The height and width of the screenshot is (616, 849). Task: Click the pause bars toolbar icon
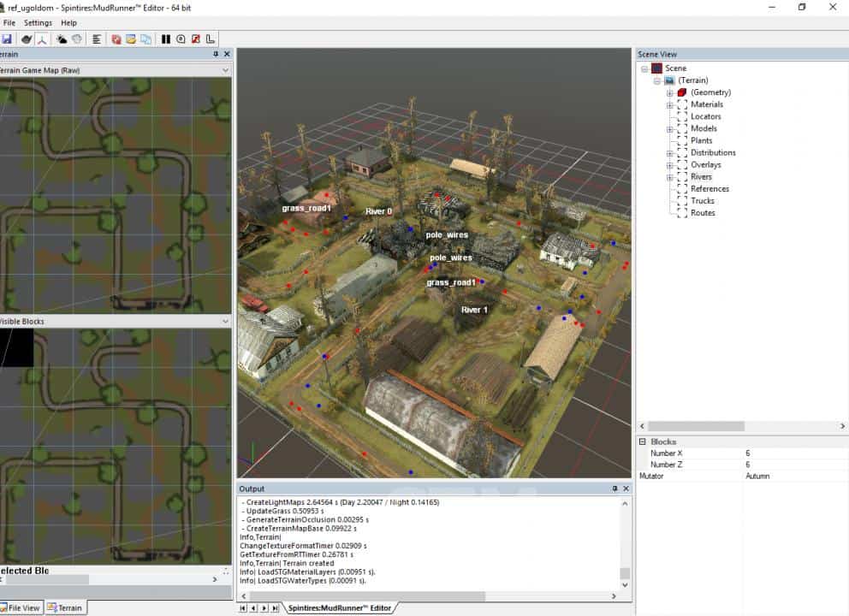pyautogui.click(x=166, y=39)
